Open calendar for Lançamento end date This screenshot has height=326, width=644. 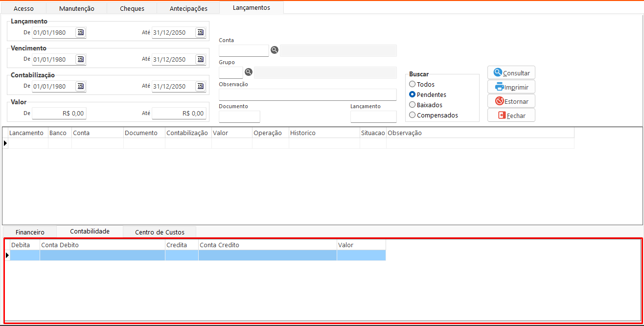pyautogui.click(x=201, y=32)
